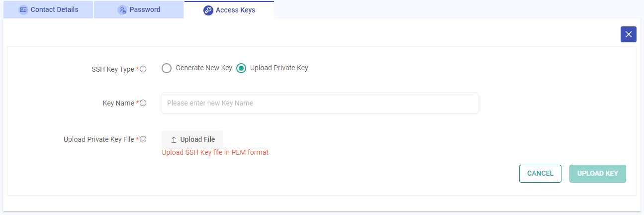
Task: Click the CANCEL button
Action: (540, 174)
